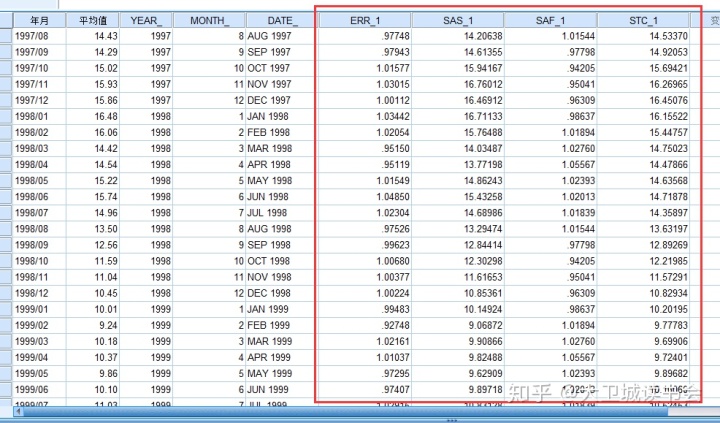The width and height of the screenshot is (720, 423).
Task: Select the 平均值 cell 16.48
Action: point(93,117)
